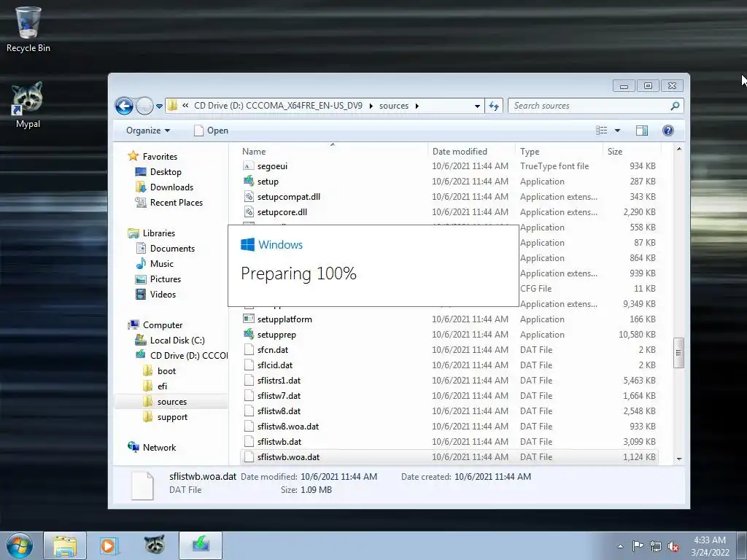Screen dimensions: 747x560
Task: Open the Organize menu
Action: [x=148, y=131]
